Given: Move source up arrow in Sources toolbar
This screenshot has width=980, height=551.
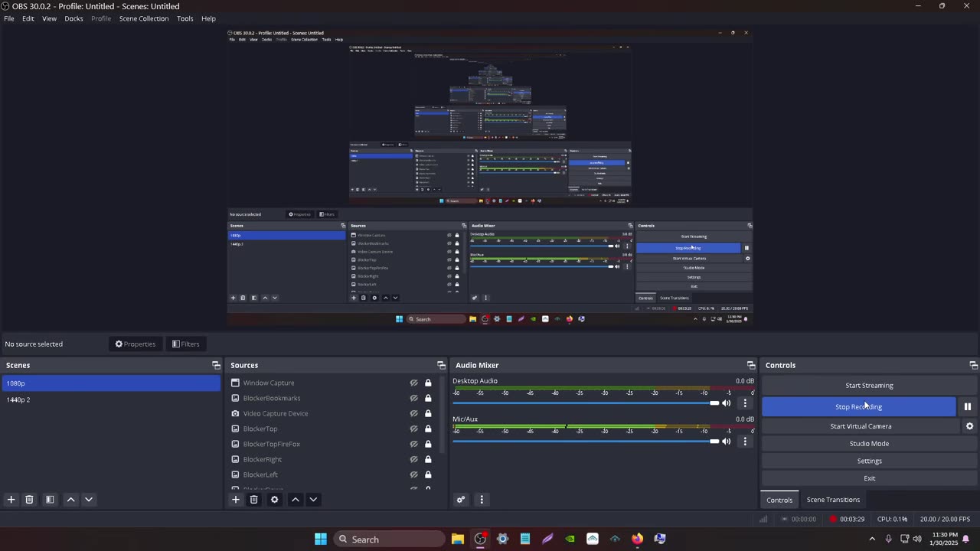Looking at the screenshot, I should [x=296, y=500].
